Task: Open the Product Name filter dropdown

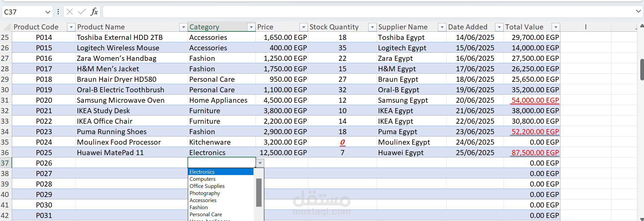Action: [x=183, y=27]
